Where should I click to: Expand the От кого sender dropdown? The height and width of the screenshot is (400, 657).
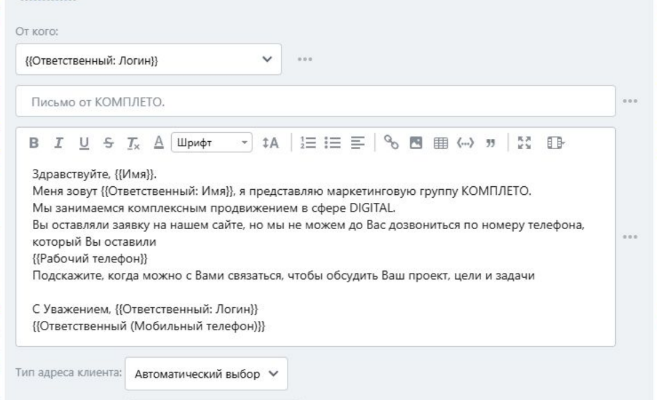(148, 60)
